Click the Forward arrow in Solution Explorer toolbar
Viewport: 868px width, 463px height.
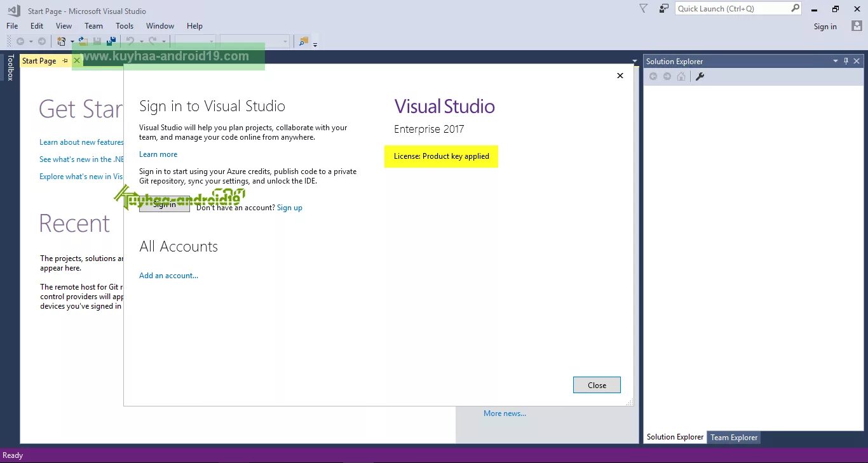coord(667,76)
